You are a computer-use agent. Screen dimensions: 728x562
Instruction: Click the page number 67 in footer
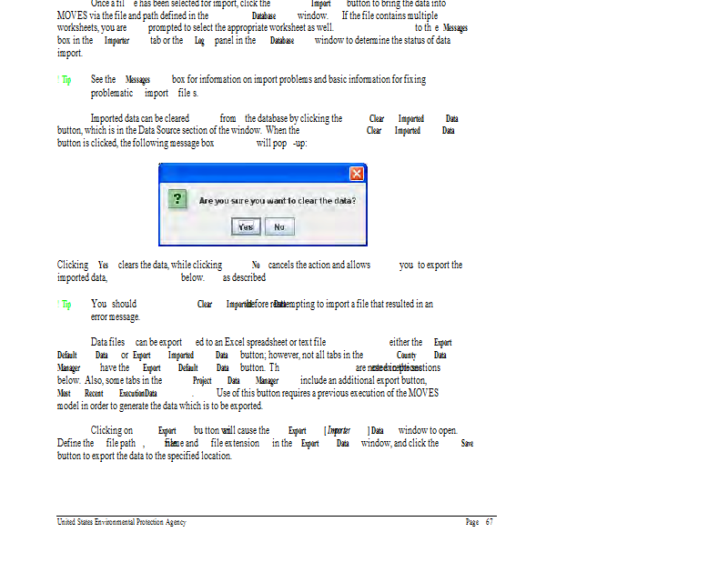479,522
